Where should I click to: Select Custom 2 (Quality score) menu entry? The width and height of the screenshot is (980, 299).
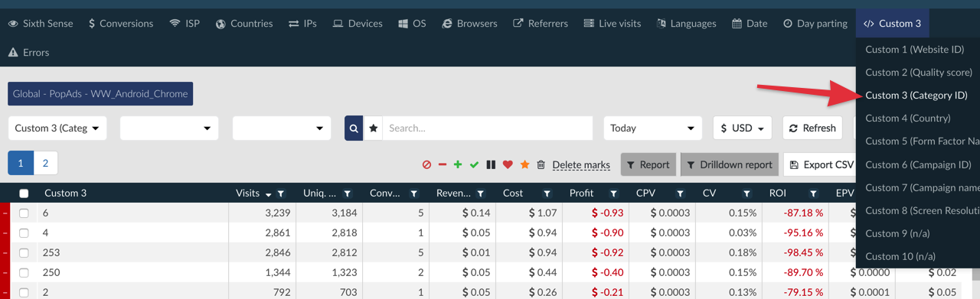pos(918,72)
